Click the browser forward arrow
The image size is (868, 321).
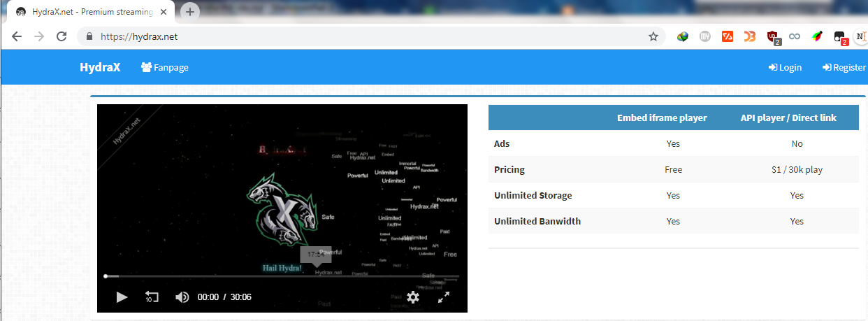[39, 36]
